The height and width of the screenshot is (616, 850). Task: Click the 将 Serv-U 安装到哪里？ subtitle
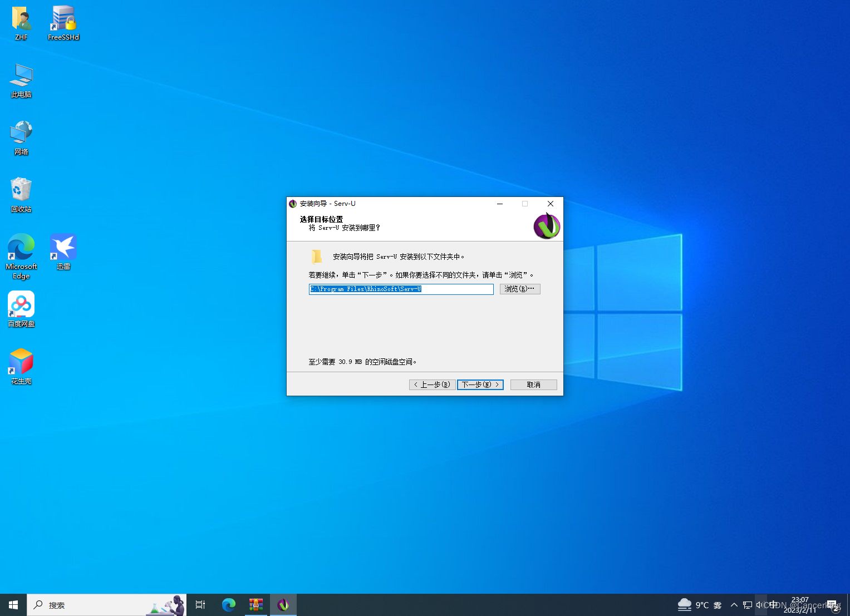pyautogui.click(x=345, y=228)
